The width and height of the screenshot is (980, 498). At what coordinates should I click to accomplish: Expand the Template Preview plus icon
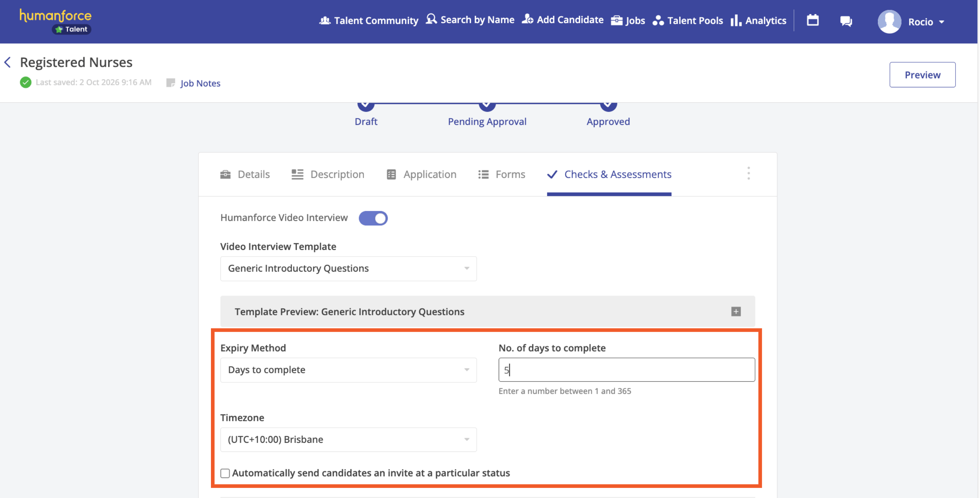coord(736,311)
